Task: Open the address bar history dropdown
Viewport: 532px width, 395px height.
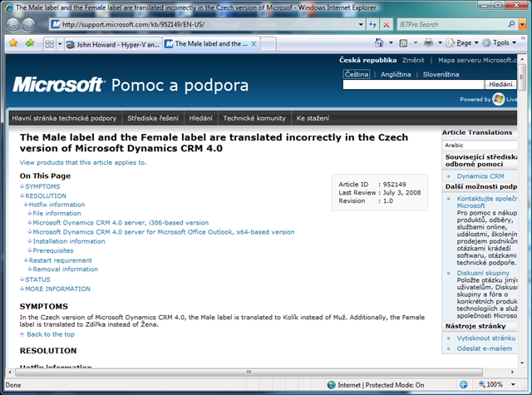Action: (x=361, y=24)
